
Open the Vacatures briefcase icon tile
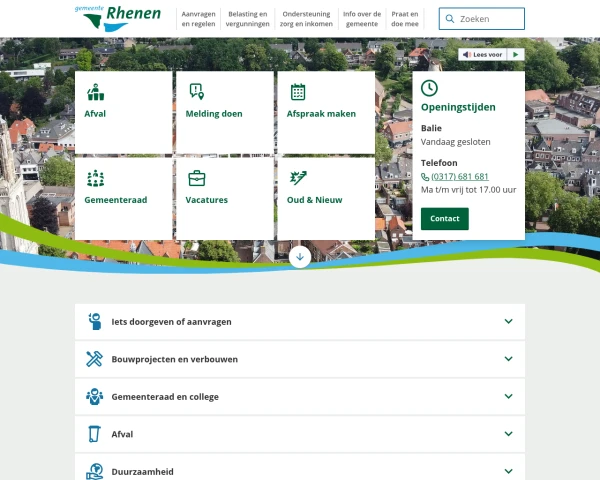(196, 178)
